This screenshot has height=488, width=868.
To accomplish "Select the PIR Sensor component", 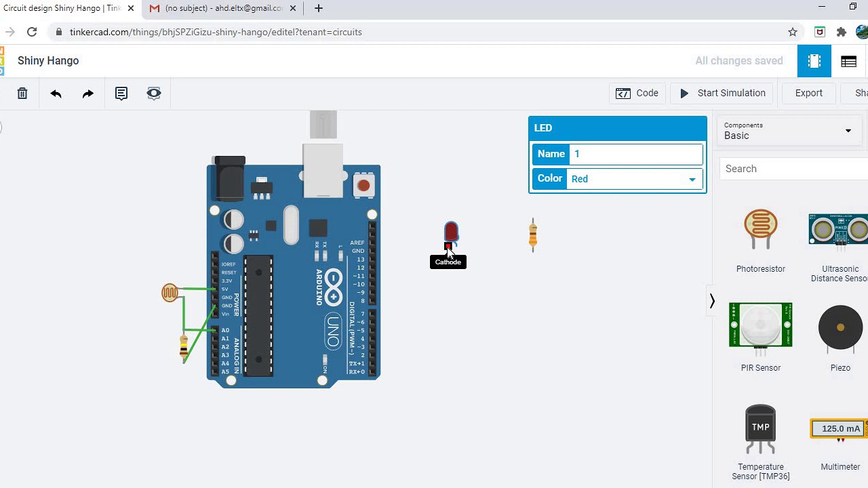I will click(x=761, y=338).
